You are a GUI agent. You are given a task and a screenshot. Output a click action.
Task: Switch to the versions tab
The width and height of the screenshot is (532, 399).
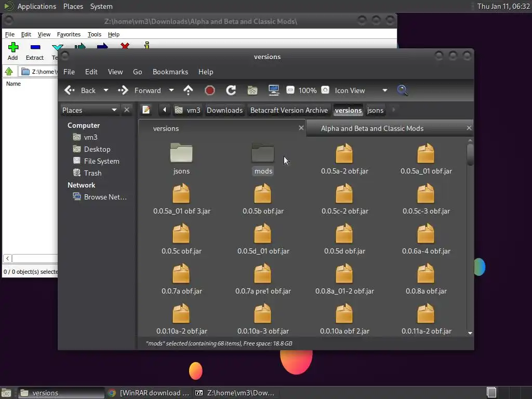click(218, 129)
